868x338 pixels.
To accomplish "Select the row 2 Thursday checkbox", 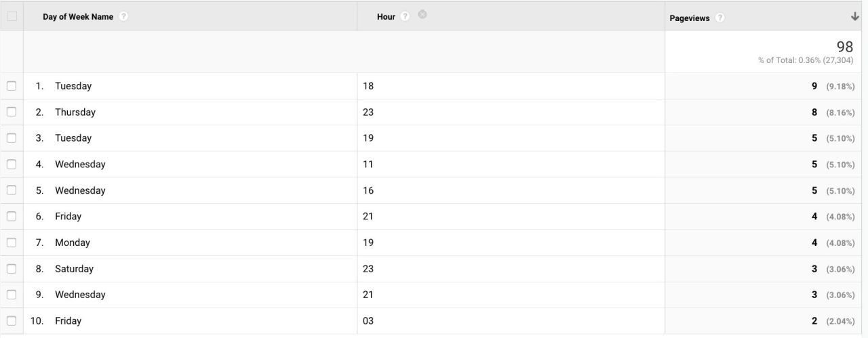I will coord(12,112).
